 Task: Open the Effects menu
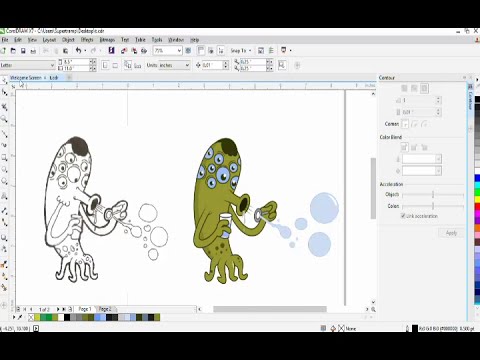87,40
